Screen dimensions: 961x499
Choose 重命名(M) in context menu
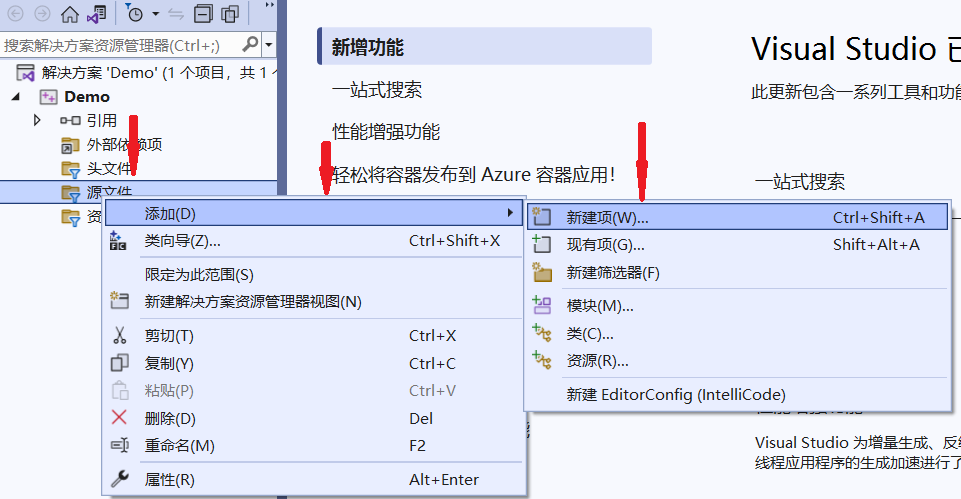pyautogui.click(x=314, y=446)
